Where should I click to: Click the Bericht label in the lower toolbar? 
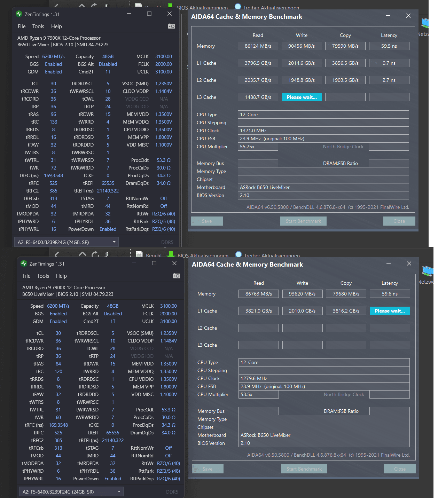click(154, 255)
